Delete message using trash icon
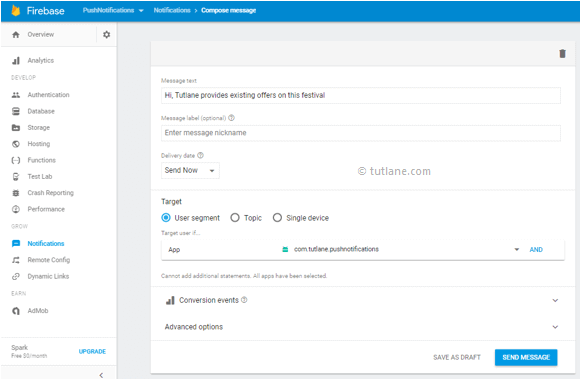Viewport: 580px width, 379px height. (x=562, y=54)
